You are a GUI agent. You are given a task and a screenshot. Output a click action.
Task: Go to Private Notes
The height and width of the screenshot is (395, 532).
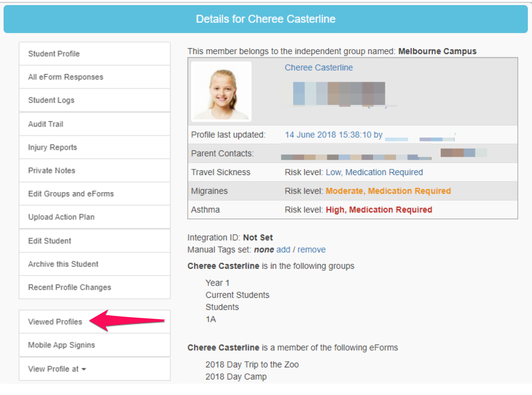52,170
